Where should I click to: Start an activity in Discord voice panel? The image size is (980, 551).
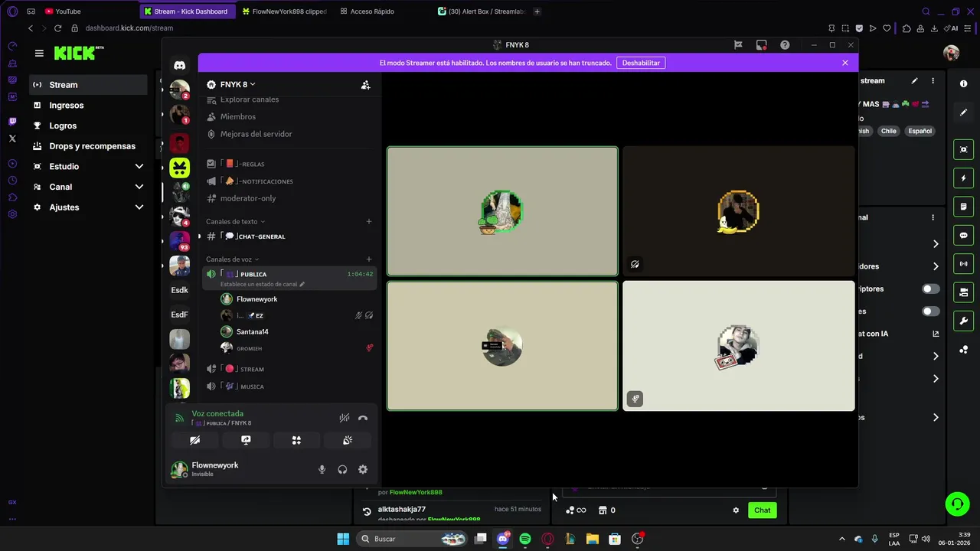pos(296,440)
